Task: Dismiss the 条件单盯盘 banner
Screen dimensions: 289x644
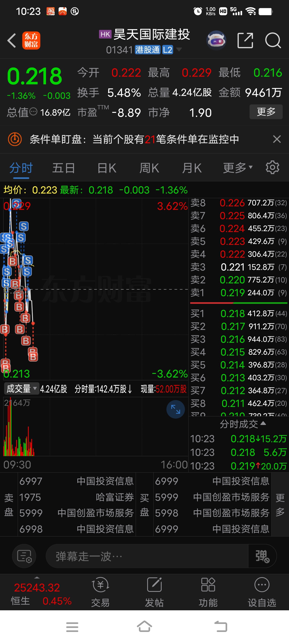Action: click(x=277, y=139)
